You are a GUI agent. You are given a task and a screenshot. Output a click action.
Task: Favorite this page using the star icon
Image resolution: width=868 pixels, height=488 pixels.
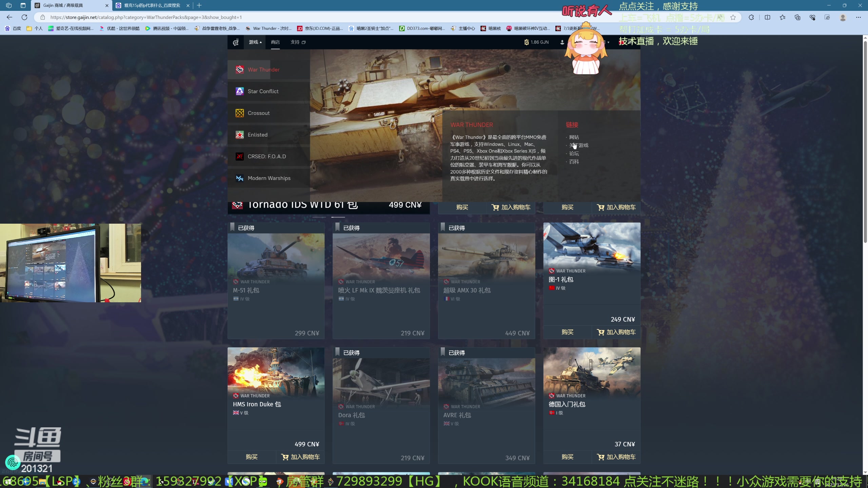coord(733,17)
